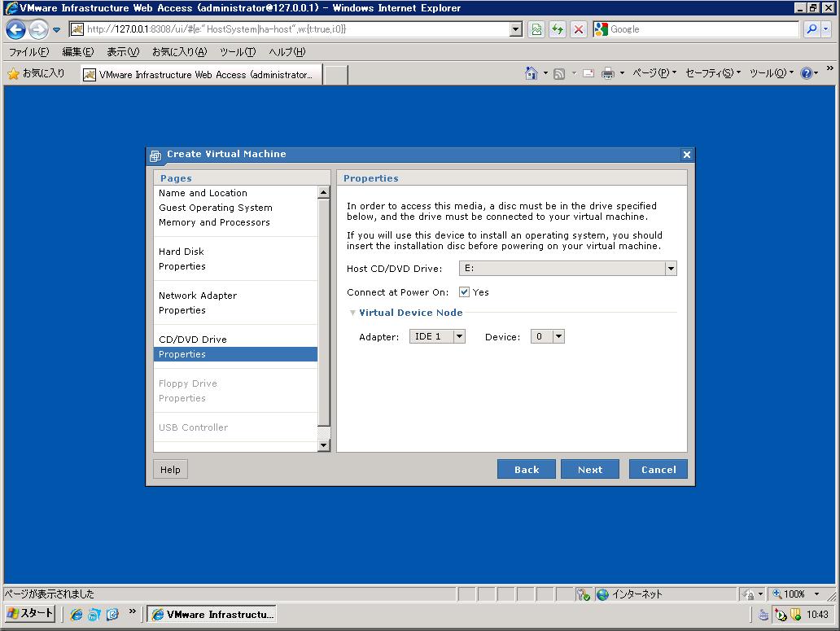Click the compatibility view icon
840x631 pixels.
coord(536,29)
